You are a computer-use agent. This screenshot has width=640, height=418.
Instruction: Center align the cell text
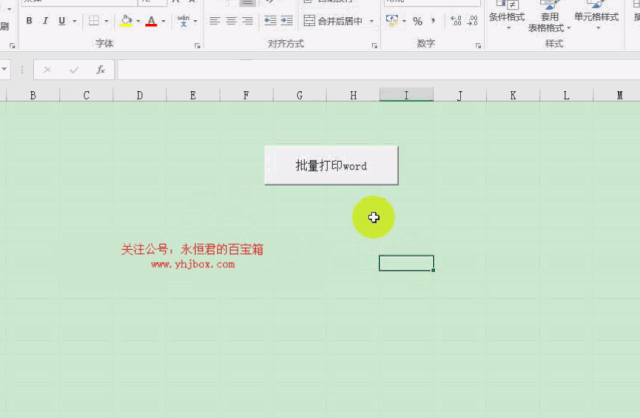click(231, 21)
